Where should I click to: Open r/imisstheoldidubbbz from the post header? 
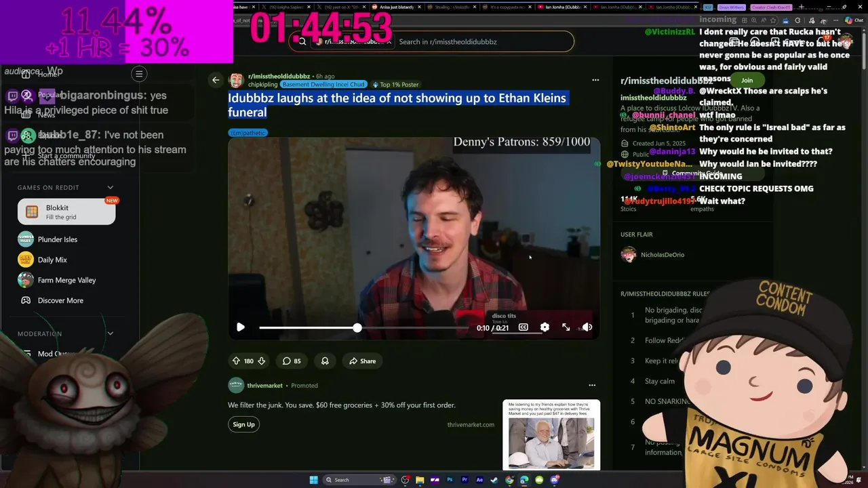coord(279,77)
